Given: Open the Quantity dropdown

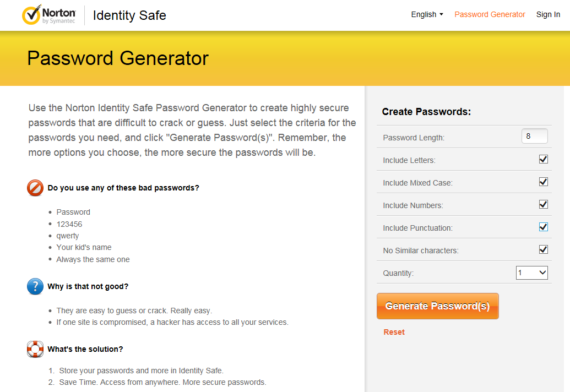Looking at the screenshot, I should coord(532,273).
